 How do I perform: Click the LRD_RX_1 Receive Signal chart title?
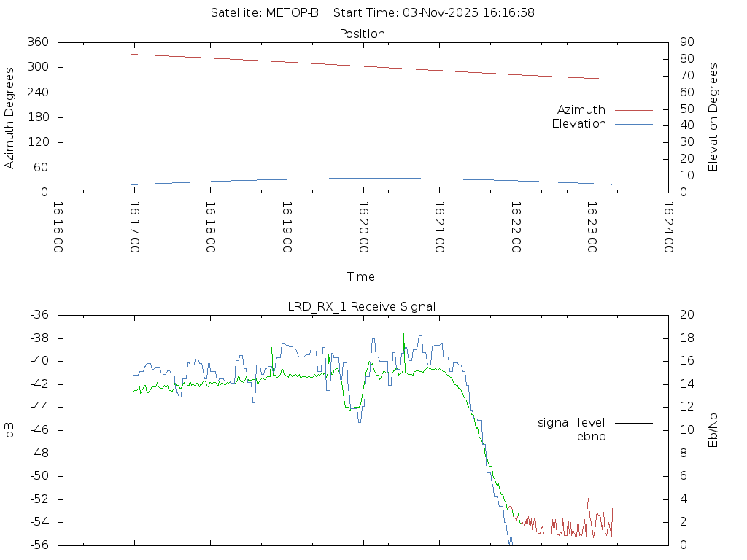[x=362, y=307]
